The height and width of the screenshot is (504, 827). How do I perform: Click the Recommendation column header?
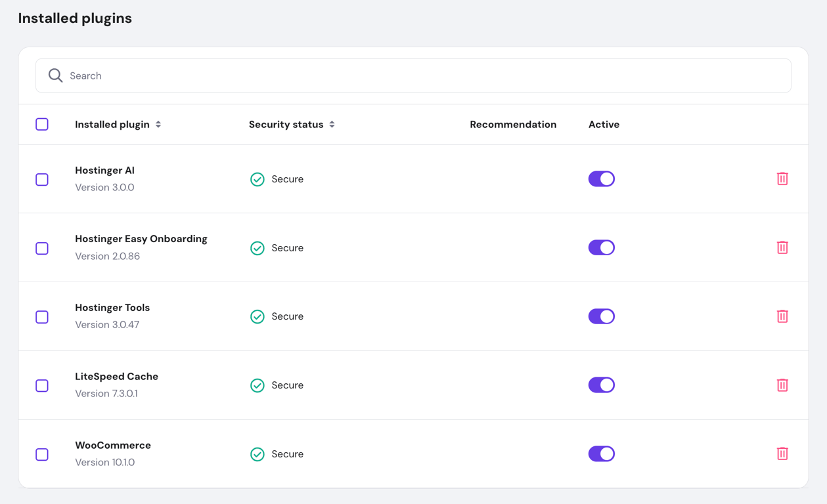(513, 124)
